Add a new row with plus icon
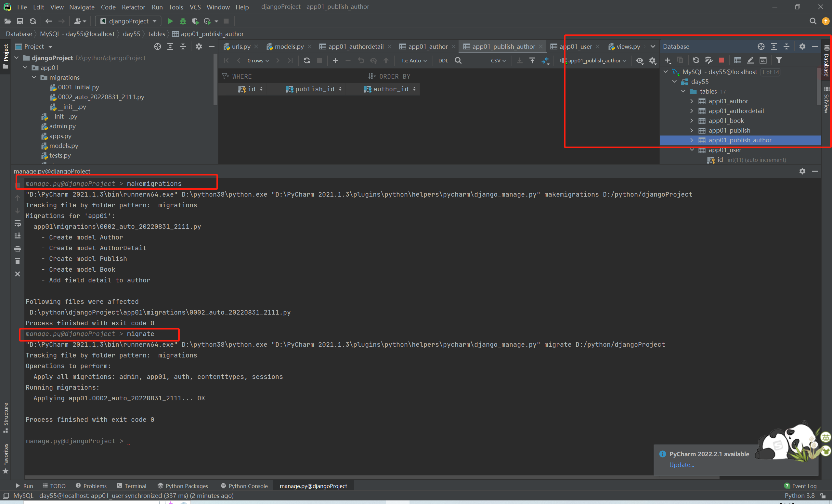Viewport: 832px width, 504px height. (335, 60)
